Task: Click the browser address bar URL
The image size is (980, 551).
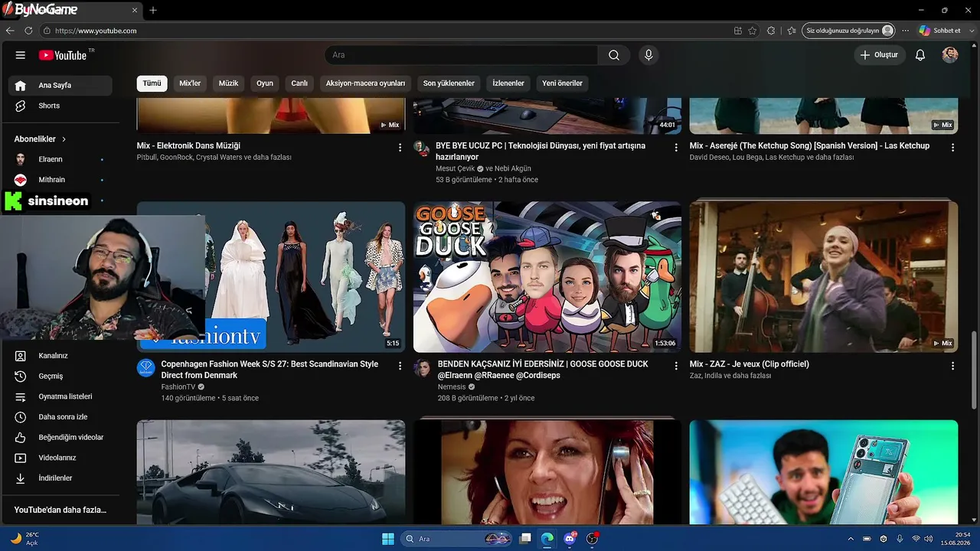Action: coord(96,31)
